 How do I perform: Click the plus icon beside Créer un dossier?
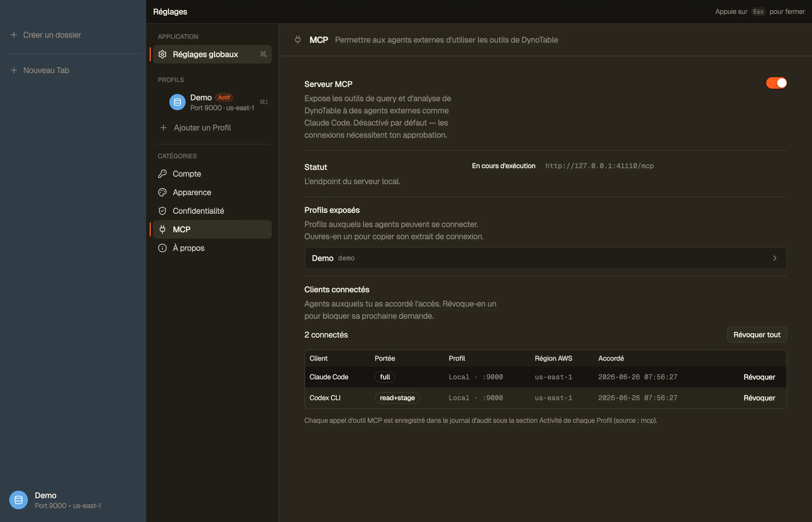click(14, 35)
